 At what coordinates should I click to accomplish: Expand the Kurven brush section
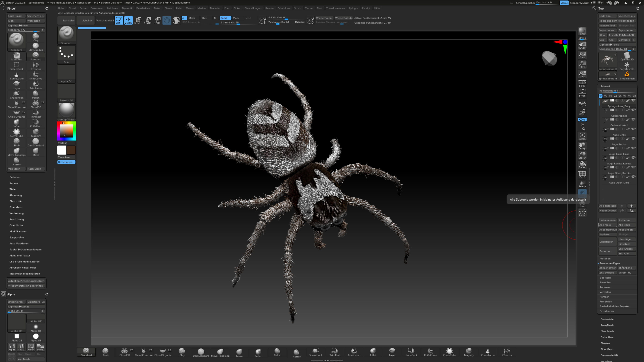(14, 183)
